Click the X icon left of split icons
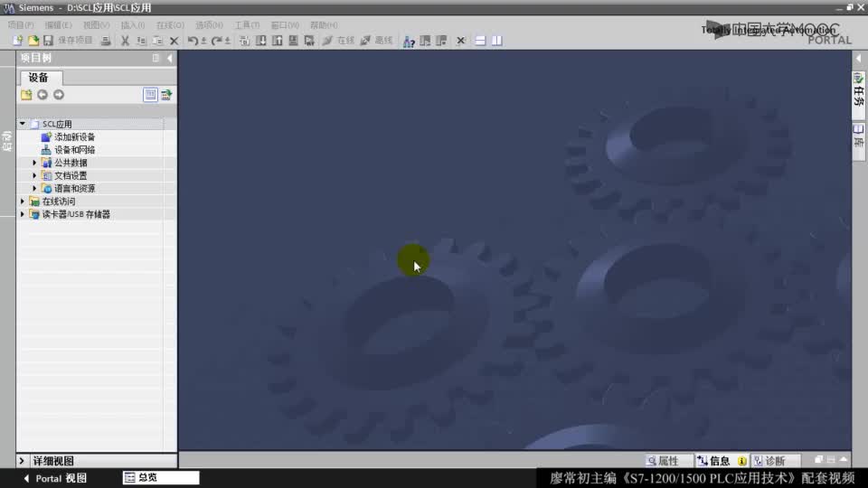This screenshot has height=488, width=868. point(460,41)
